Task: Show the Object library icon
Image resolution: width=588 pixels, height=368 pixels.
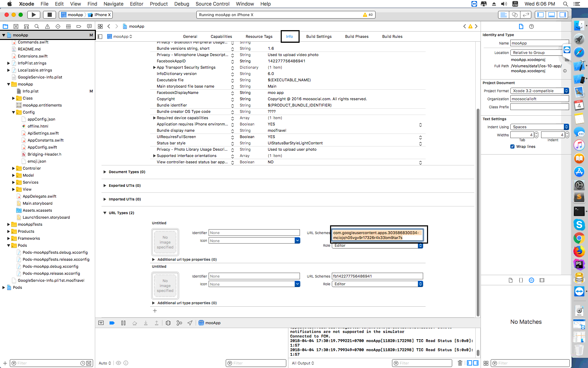Action: (531, 280)
